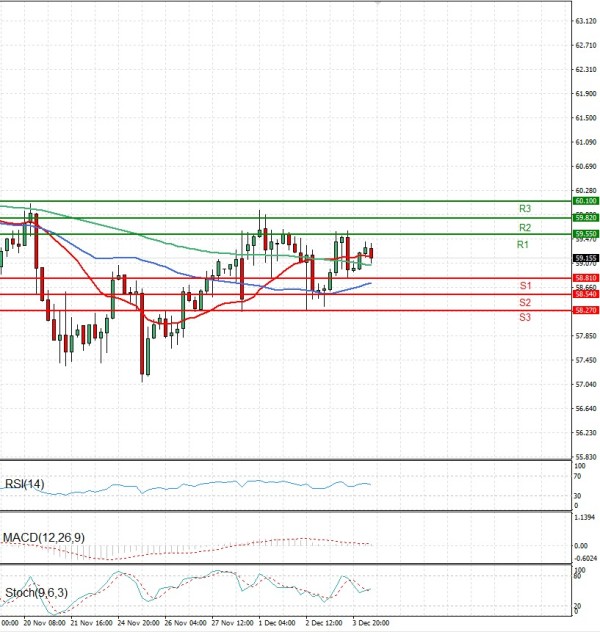Click the 59.820 green price tag
The width and height of the screenshot is (600, 632).
coord(585,217)
